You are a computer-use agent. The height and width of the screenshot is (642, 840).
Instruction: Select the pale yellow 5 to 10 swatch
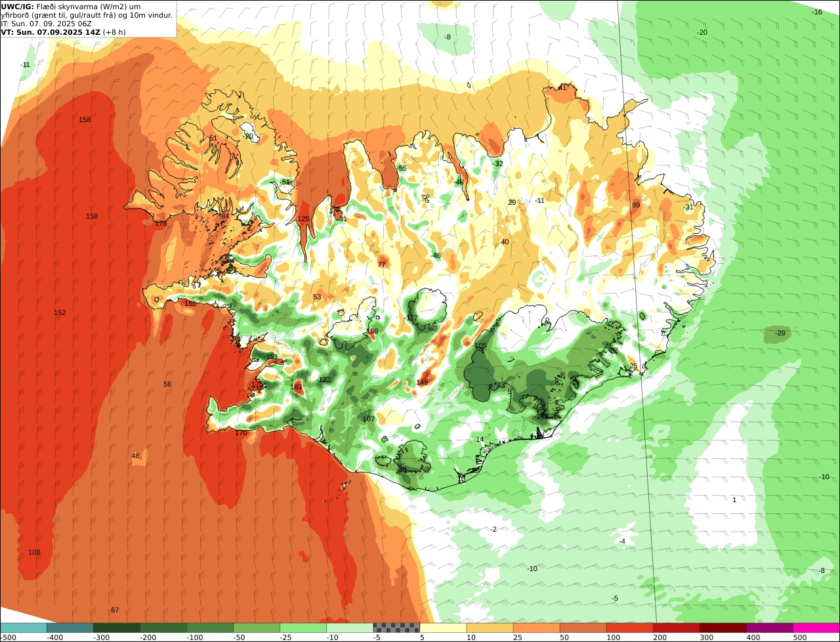[x=443, y=628]
